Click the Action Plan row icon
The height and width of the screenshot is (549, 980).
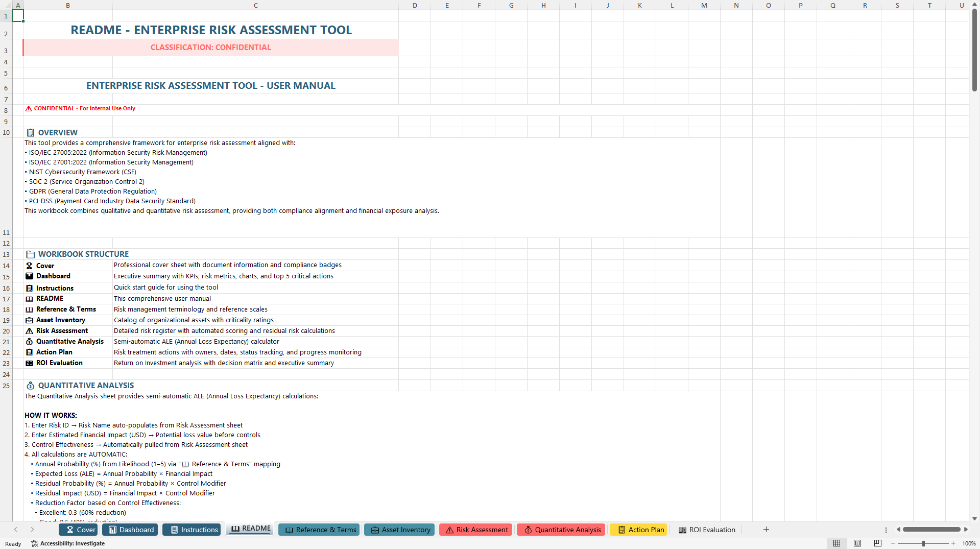coord(30,352)
